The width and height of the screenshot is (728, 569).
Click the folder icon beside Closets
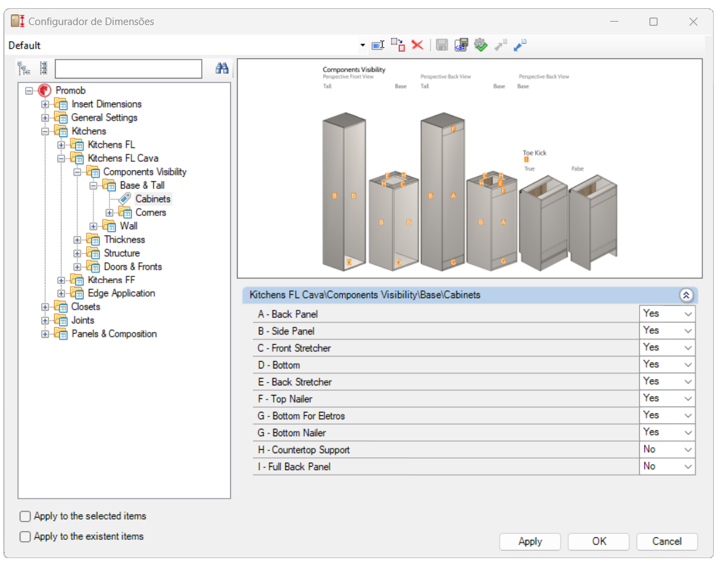(x=61, y=307)
